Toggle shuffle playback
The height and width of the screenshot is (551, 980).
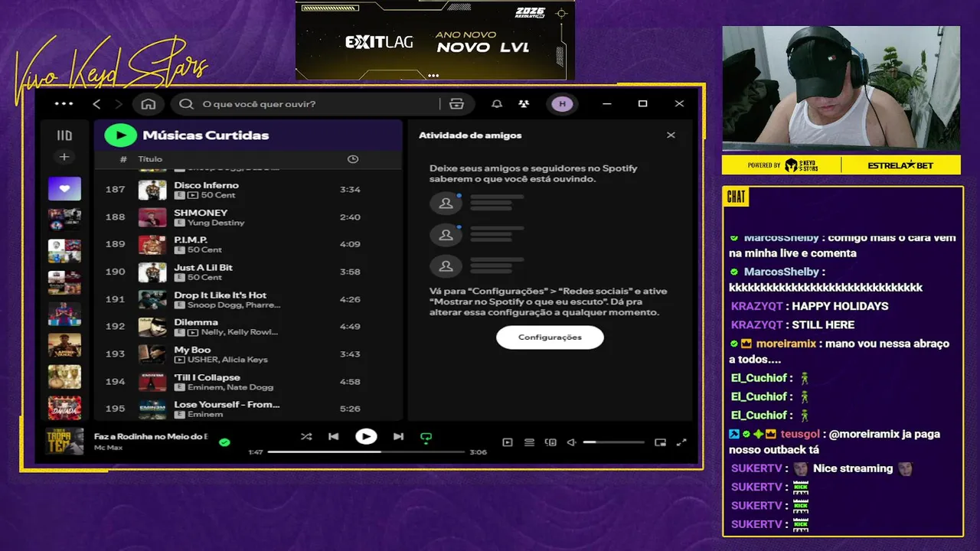click(306, 437)
